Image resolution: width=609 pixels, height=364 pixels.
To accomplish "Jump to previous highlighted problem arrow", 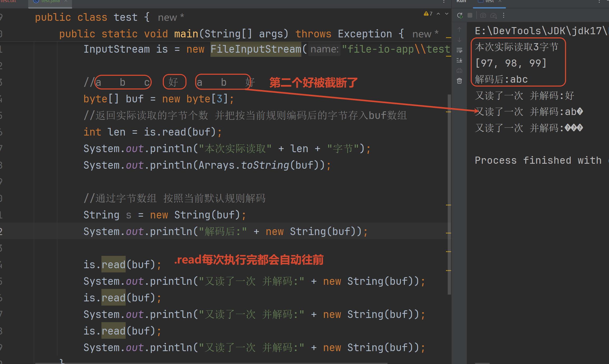I will coord(438,14).
